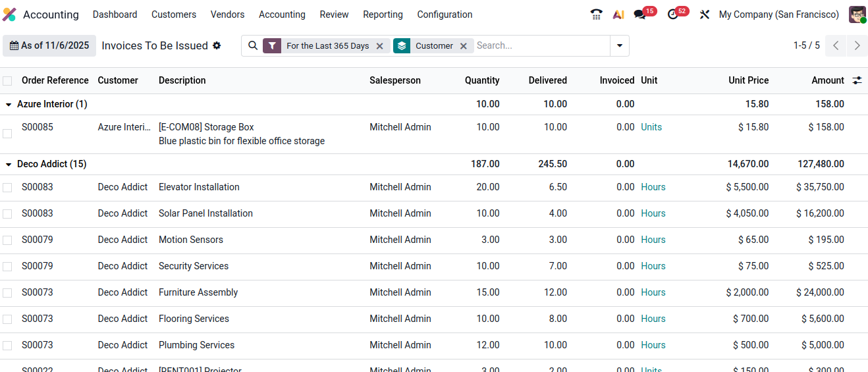Collapse the Deco Addict group
The image size is (868, 372).
[x=9, y=165]
